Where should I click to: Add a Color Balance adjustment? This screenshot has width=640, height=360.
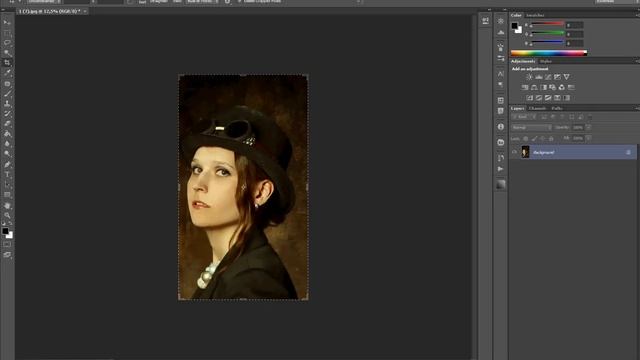[534, 87]
